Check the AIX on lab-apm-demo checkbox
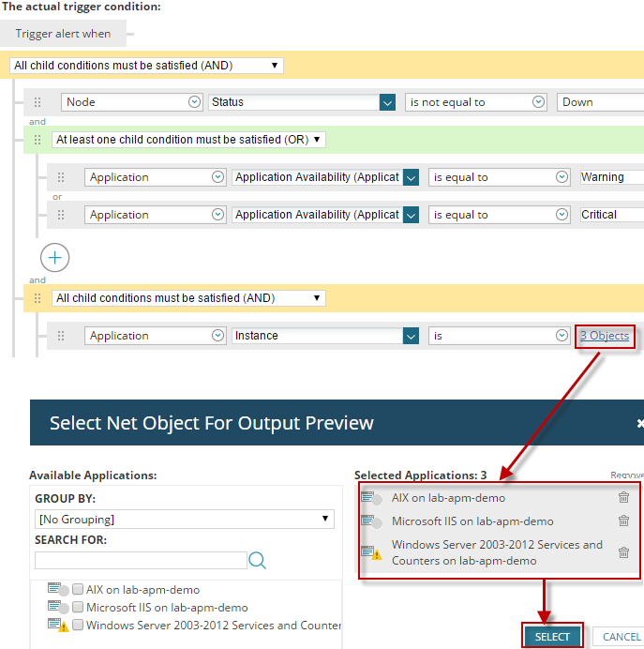This screenshot has width=644, height=649. pos(78,590)
